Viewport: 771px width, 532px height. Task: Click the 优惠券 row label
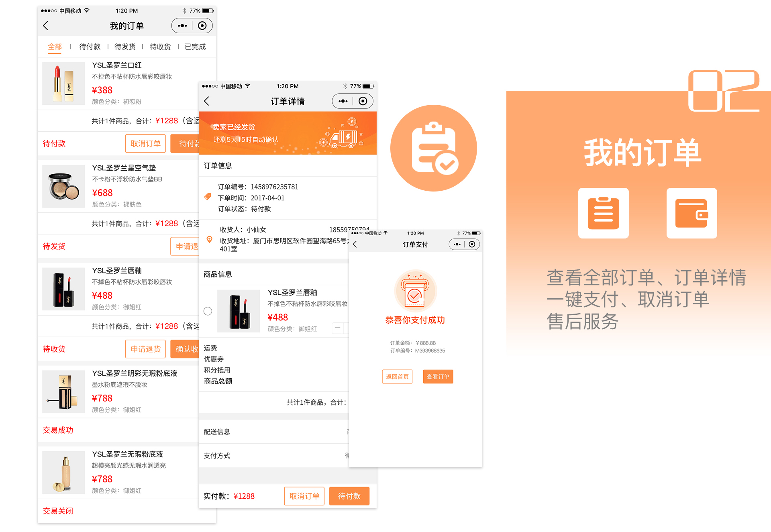214,359
